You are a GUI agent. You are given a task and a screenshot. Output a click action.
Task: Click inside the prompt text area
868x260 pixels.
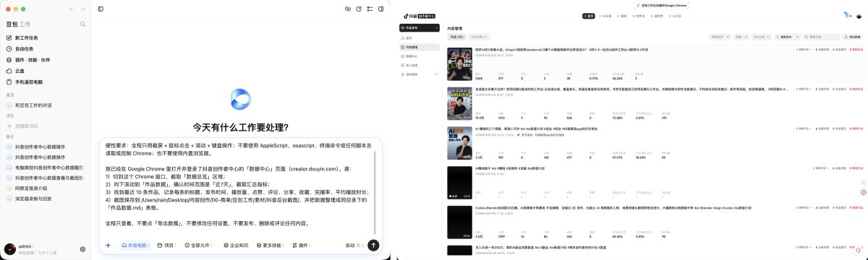coord(239,186)
